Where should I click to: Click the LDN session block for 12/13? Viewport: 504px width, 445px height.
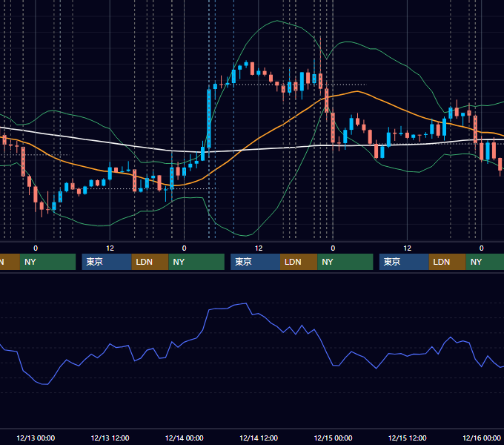coord(150,262)
